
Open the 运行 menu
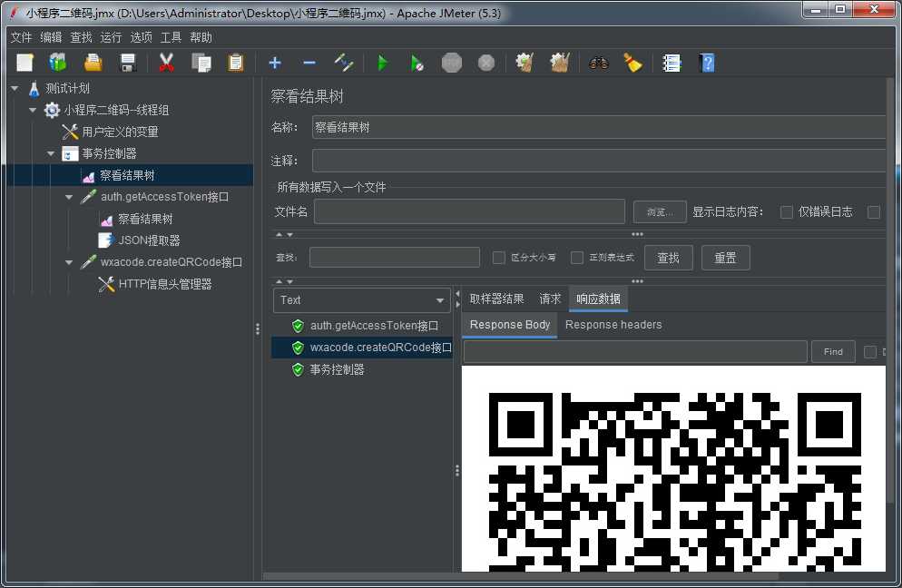[x=111, y=37]
